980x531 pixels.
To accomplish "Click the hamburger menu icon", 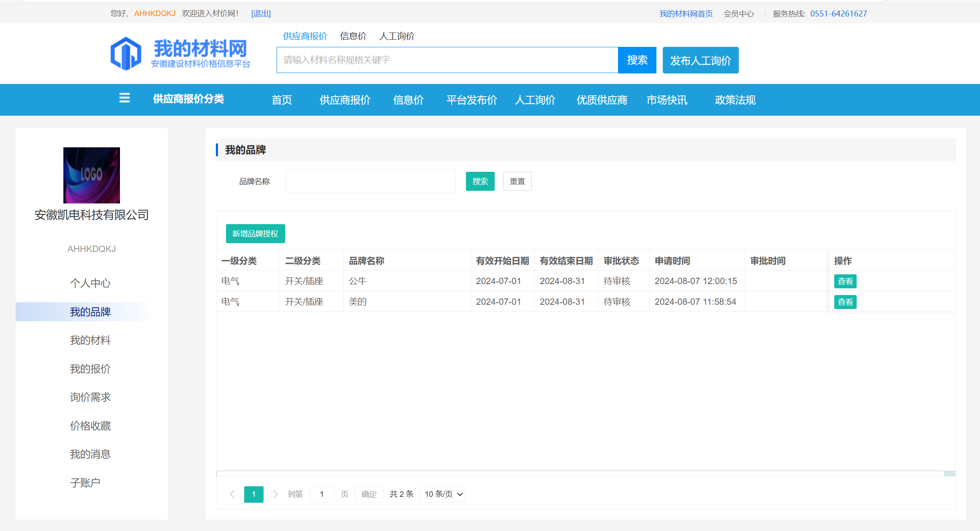I will (124, 98).
